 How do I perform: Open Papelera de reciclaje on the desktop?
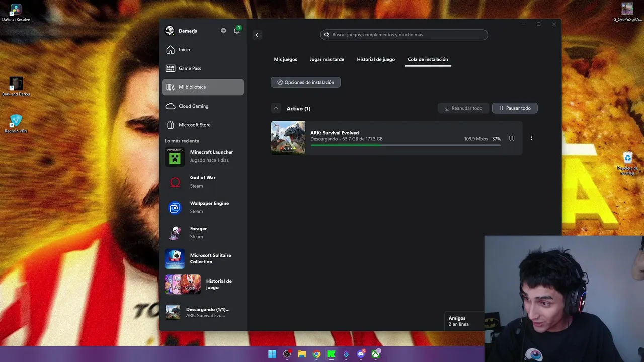[x=627, y=164]
